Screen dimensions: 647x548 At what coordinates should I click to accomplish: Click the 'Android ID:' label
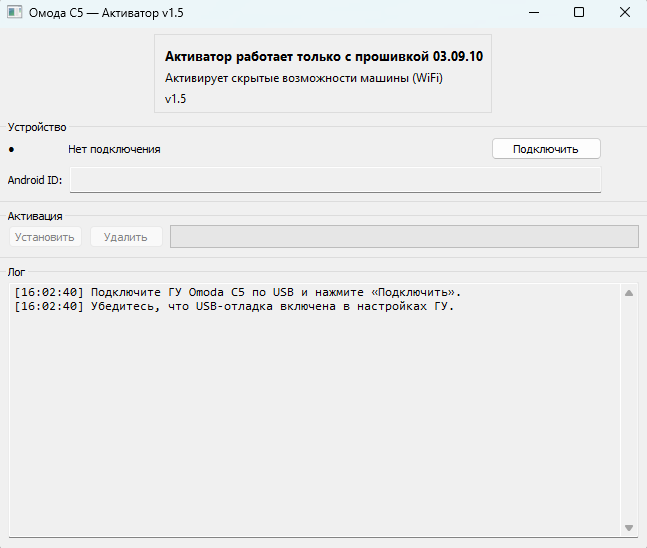[35, 180]
